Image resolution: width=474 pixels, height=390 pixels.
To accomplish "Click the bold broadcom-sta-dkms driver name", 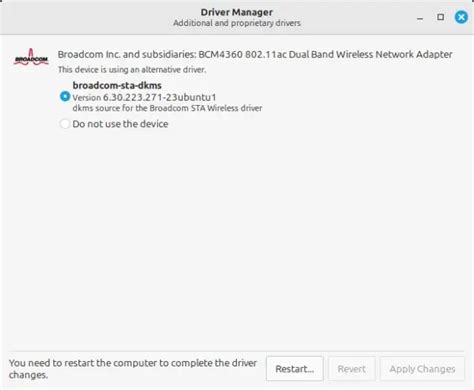I will 117,85.
